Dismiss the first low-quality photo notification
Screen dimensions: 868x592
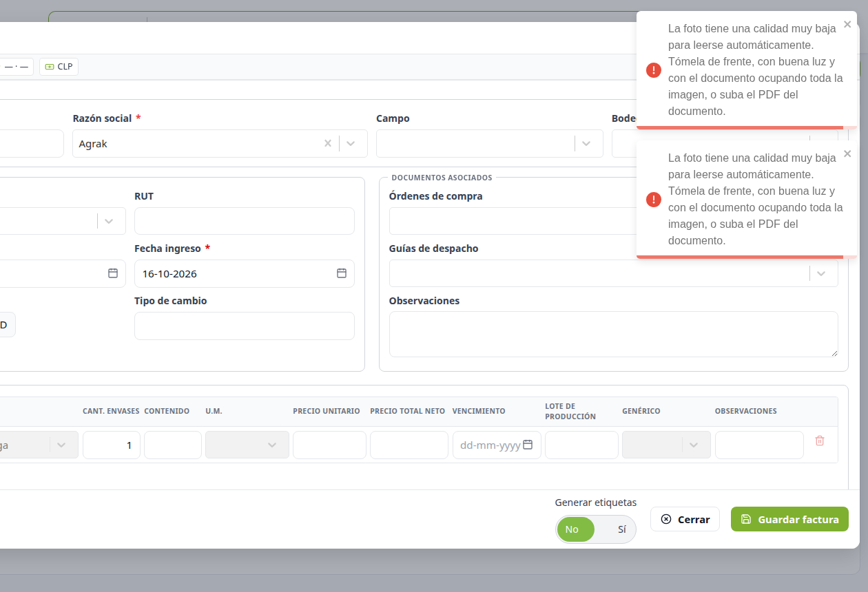pyautogui.click(x=847, y=23)
